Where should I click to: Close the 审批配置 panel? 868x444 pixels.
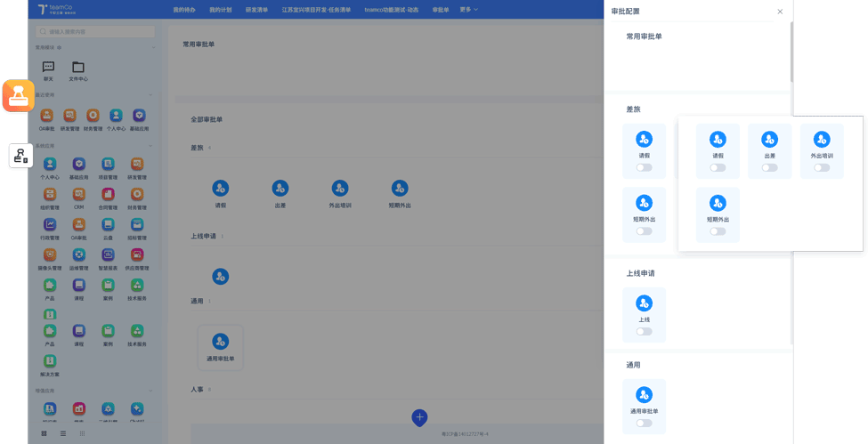pyautogui.click(x=780, y=12)
